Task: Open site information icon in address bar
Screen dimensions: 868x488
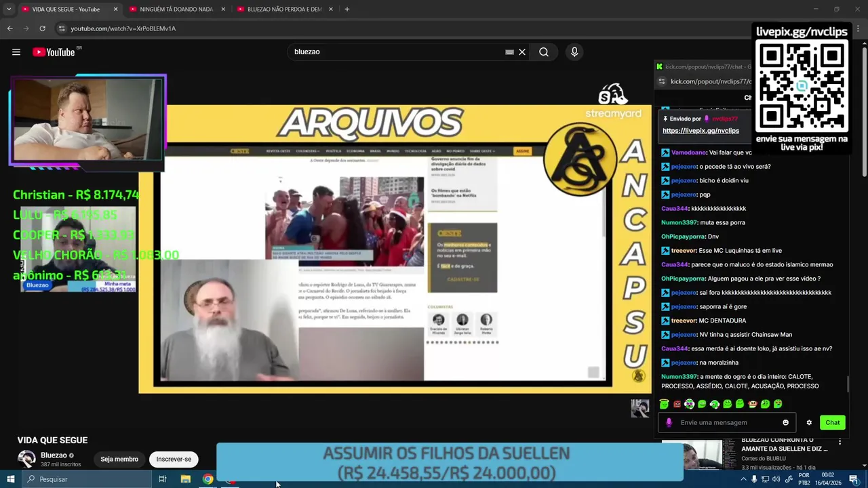Action: pyautogui.click(x=62, y=28)
